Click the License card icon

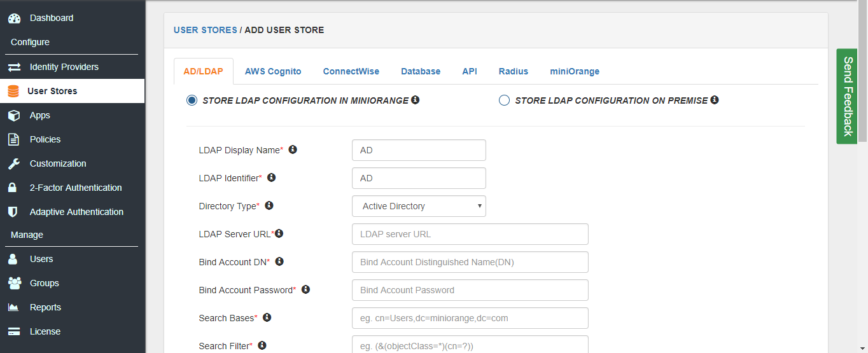[13, 331]
